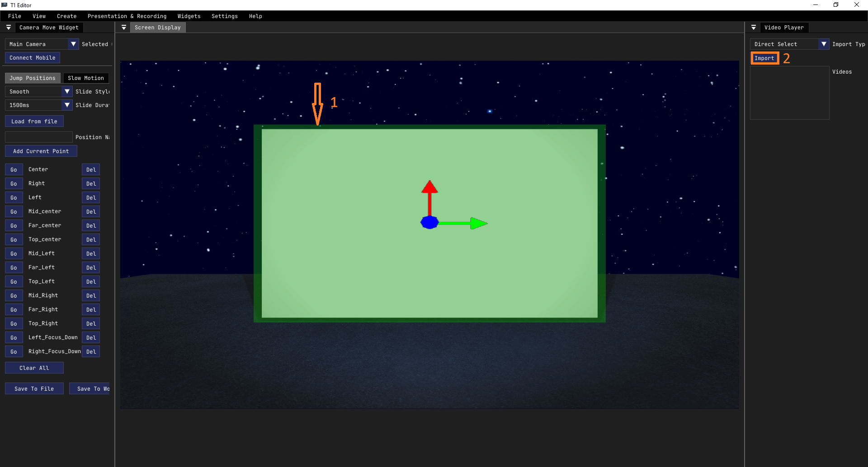
Task: Click the Save To Wo... button
Action: pyautogui.click(x=90, y=389)
